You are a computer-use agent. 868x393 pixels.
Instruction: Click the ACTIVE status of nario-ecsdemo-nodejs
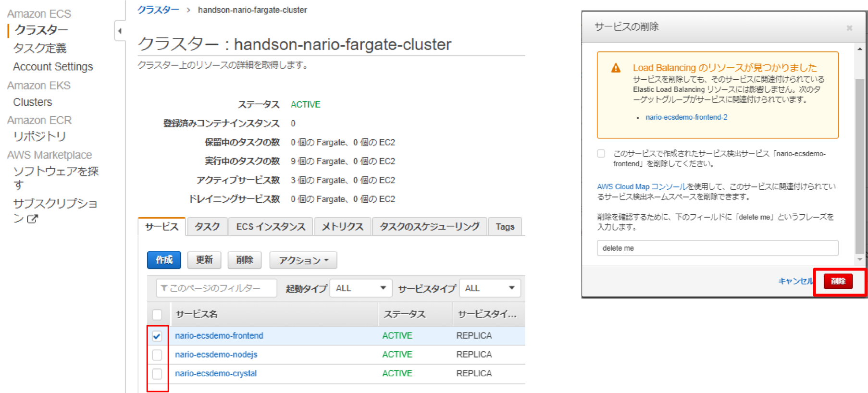tap(397, 355)
